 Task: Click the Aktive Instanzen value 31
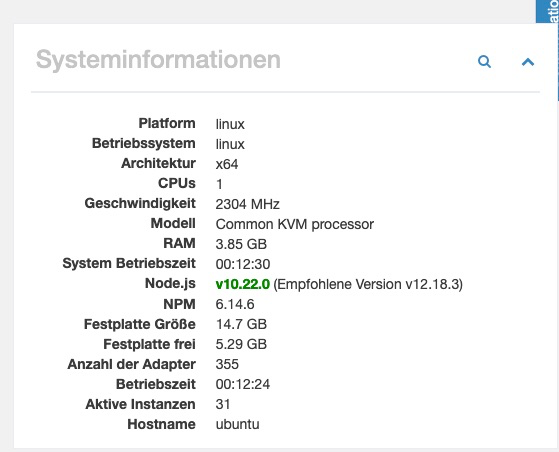(223, 404)
